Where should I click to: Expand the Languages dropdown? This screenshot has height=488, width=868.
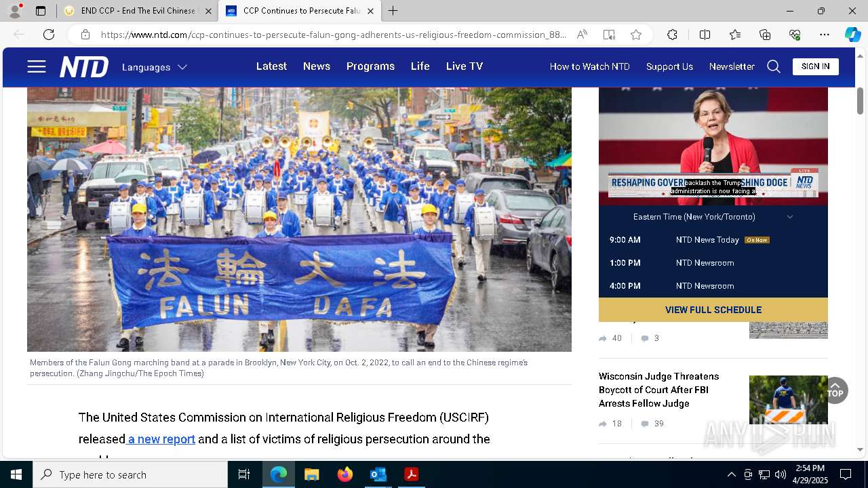tap(154, 67)
